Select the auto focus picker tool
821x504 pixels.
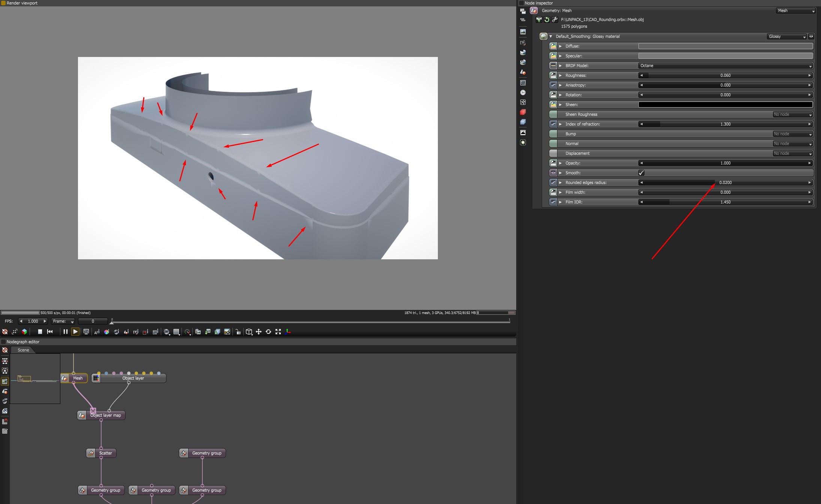[97, 332]
